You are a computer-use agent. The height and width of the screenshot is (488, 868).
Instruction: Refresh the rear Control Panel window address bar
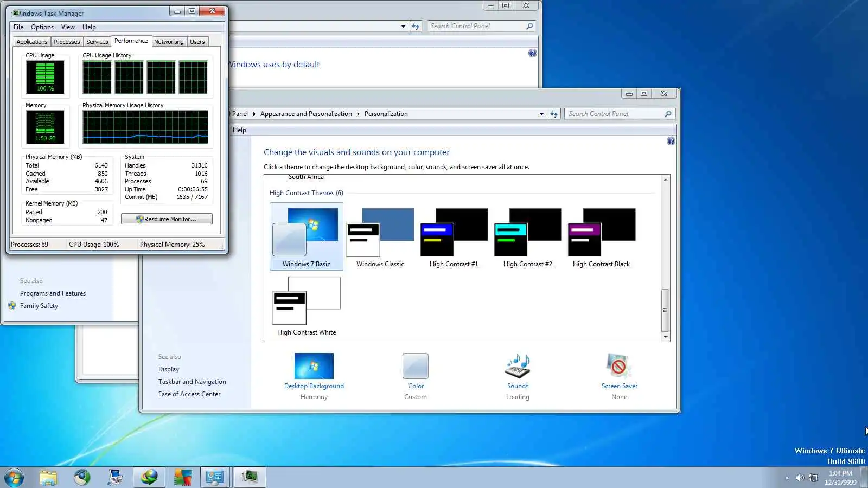click(x=416, y=26)
